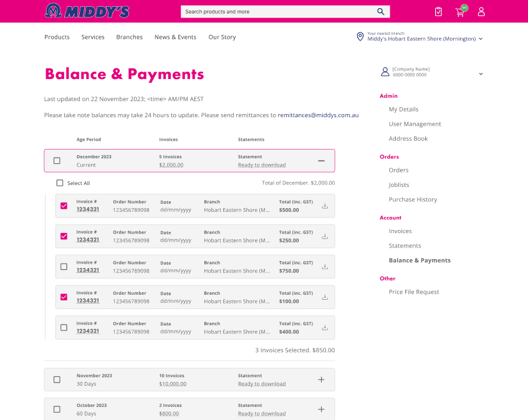Click the Search products and more field
528x420 pixels.
(x=286, y=11)
